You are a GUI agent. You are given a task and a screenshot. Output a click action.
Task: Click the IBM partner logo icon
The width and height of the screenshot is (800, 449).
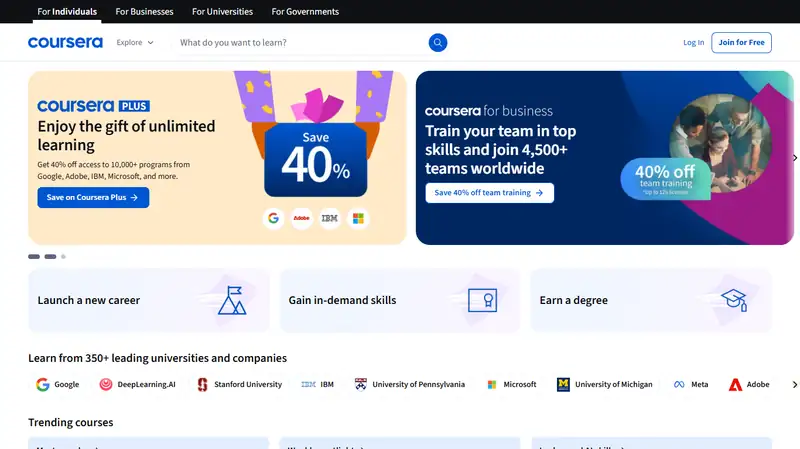click(x=308, y=384)
